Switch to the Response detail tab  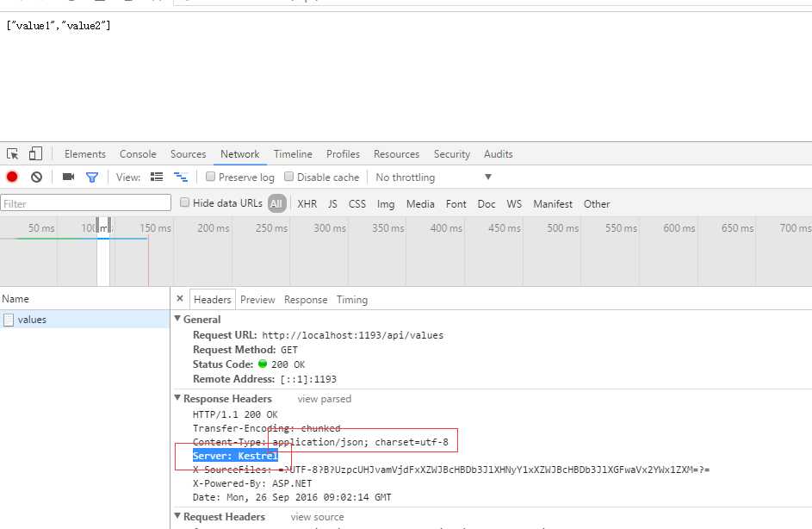[306, 300]
